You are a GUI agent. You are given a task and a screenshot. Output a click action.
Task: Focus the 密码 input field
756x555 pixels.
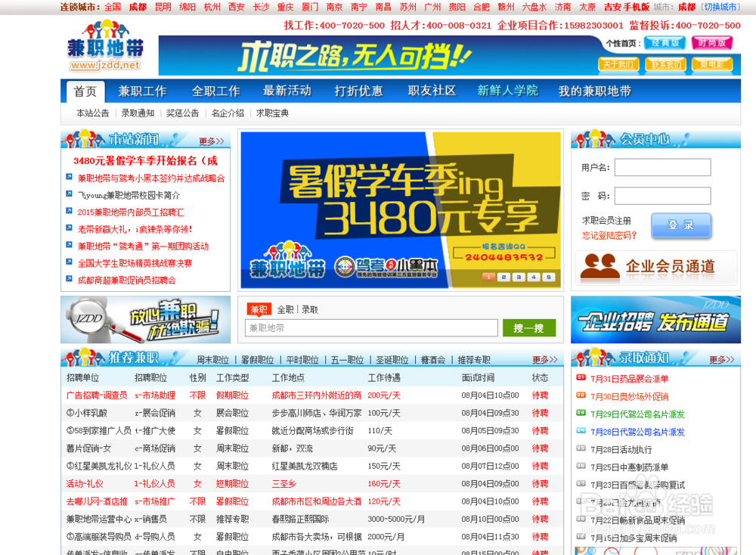point(662,196)
